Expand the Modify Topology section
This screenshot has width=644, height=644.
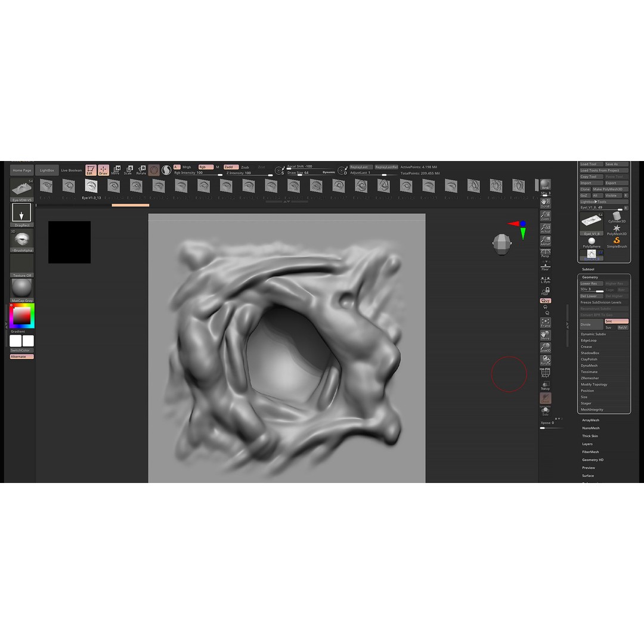click(x=594, y=385)
